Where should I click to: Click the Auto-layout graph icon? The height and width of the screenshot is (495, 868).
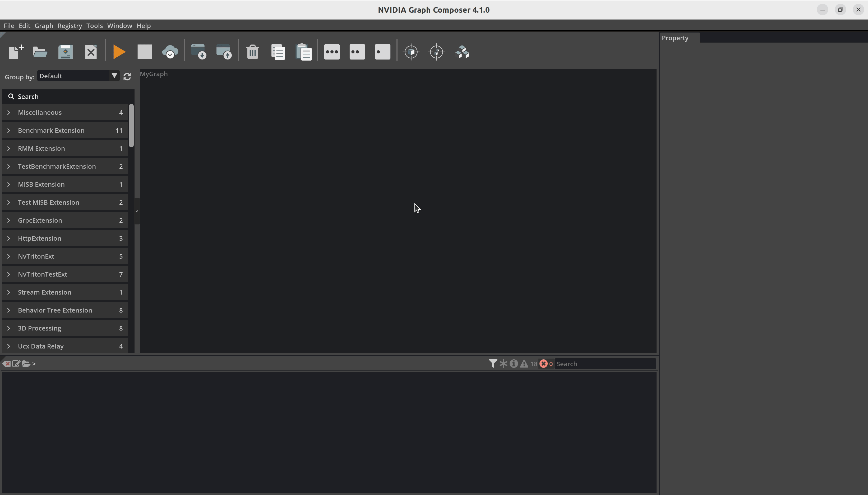(462, 52)
